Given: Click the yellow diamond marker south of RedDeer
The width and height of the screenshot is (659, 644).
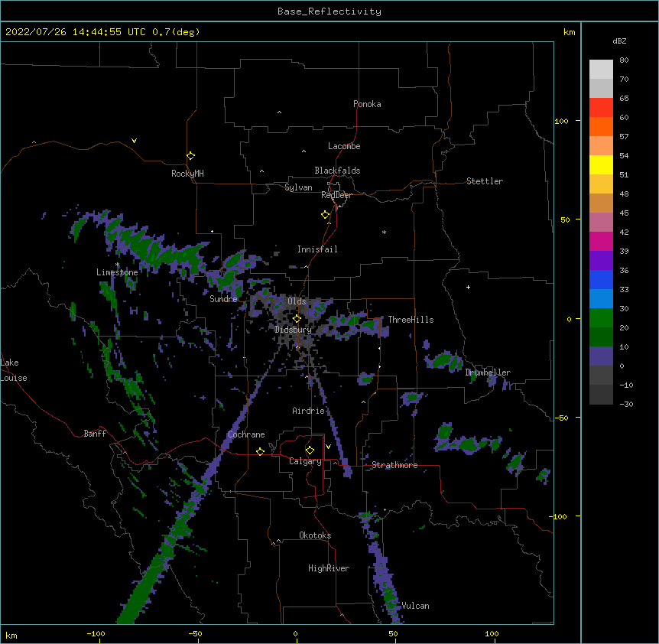Looking at the screenshot, I should point(326,215).
